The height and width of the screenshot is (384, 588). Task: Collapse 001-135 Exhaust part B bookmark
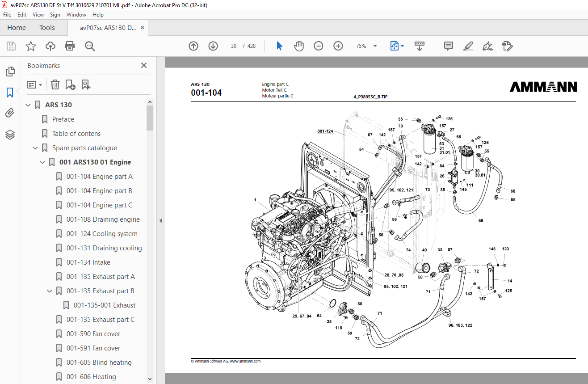click(50, 291)
